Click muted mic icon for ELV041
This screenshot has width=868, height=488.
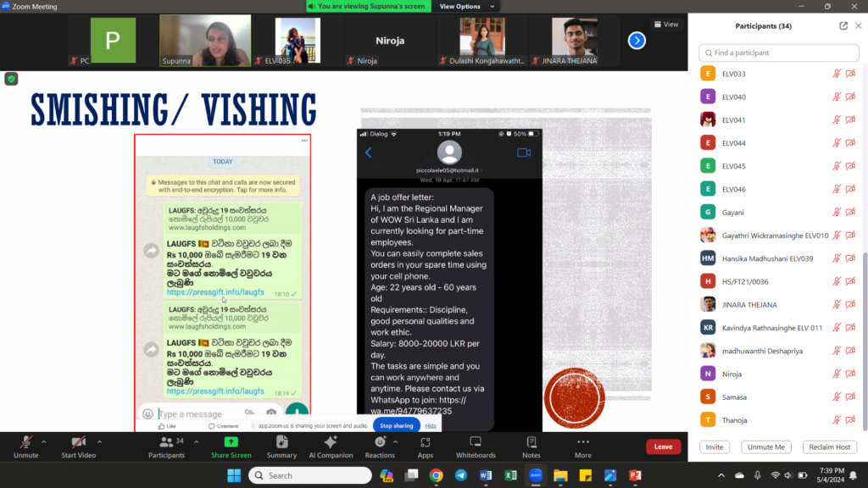836,119
